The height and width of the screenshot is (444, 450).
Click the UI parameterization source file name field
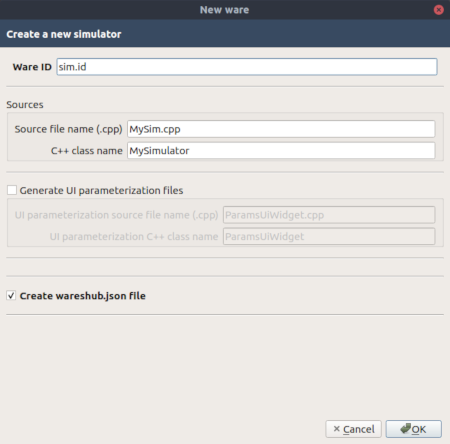329,215
